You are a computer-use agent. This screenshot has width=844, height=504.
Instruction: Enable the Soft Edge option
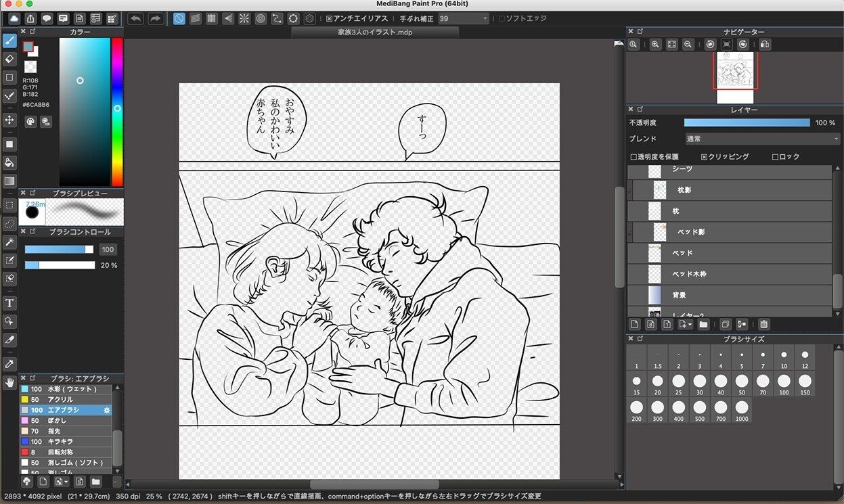[502, 18]
